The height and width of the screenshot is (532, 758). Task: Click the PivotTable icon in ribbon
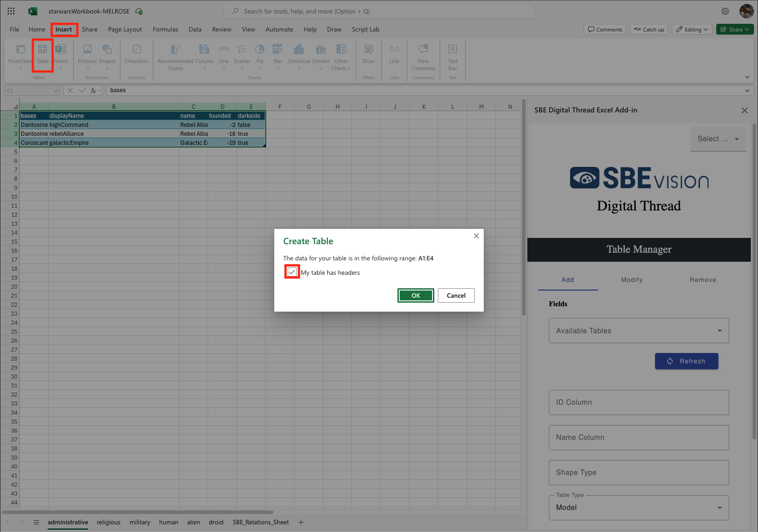(21, 49)
